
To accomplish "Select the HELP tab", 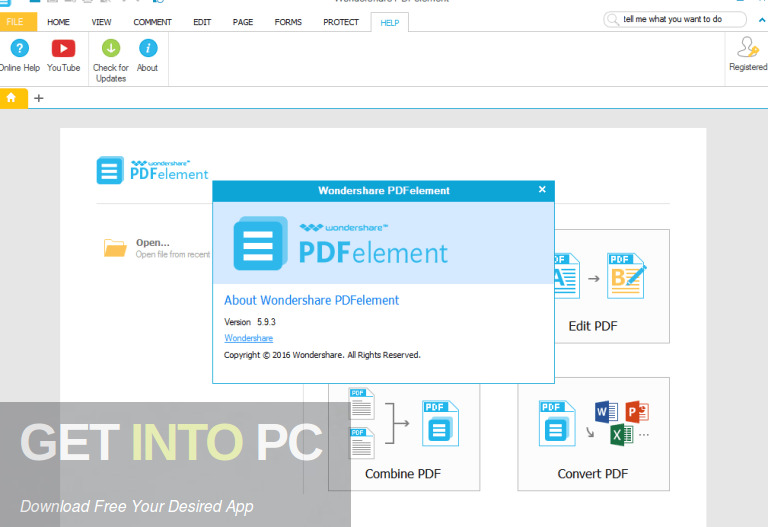I will tap(390, 23).
